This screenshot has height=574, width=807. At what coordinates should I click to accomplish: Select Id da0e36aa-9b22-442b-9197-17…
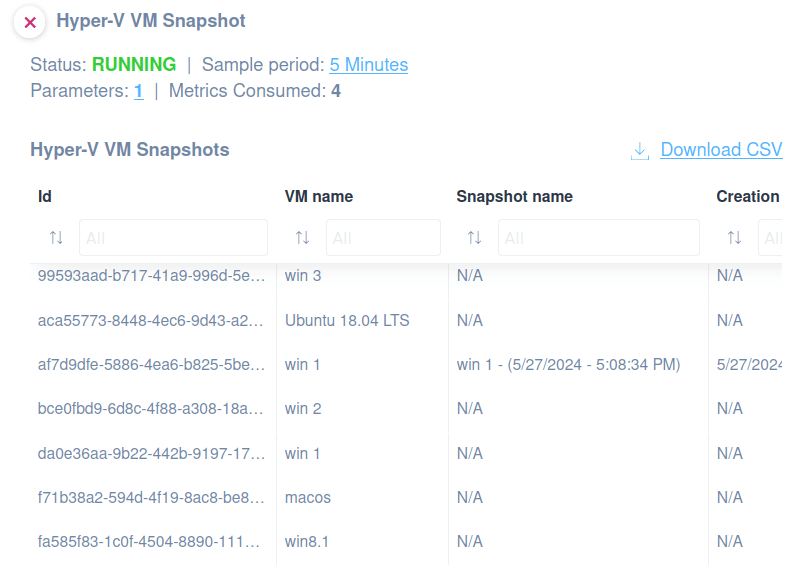[x=151, y=454]
